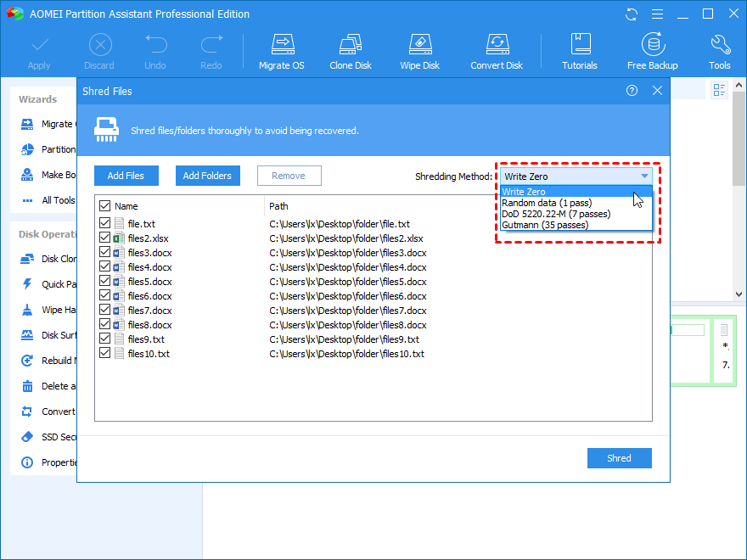This screenshot has width=747, height=560.
Task: Open the Tools wrench icon
Action: 720,44
